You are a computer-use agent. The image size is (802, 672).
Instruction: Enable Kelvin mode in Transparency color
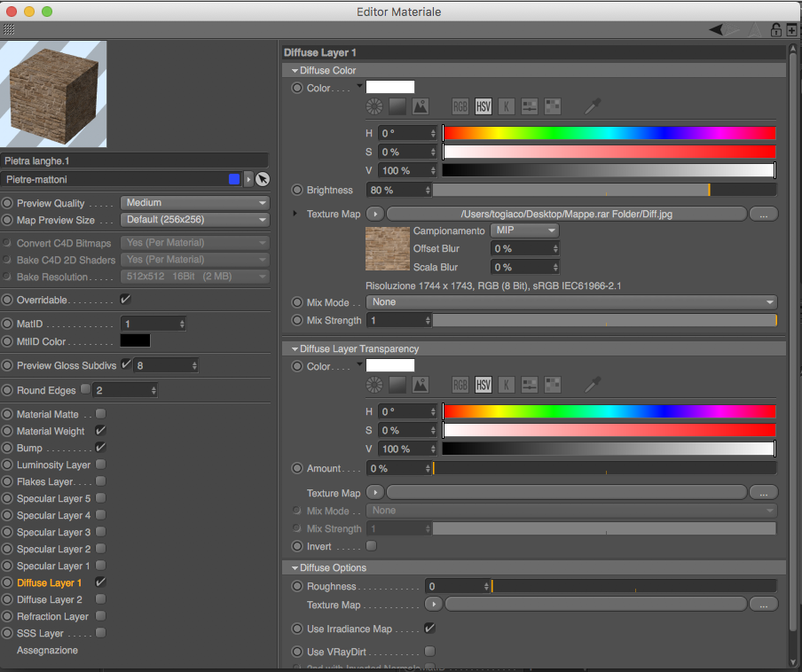(x=507, y=385)
